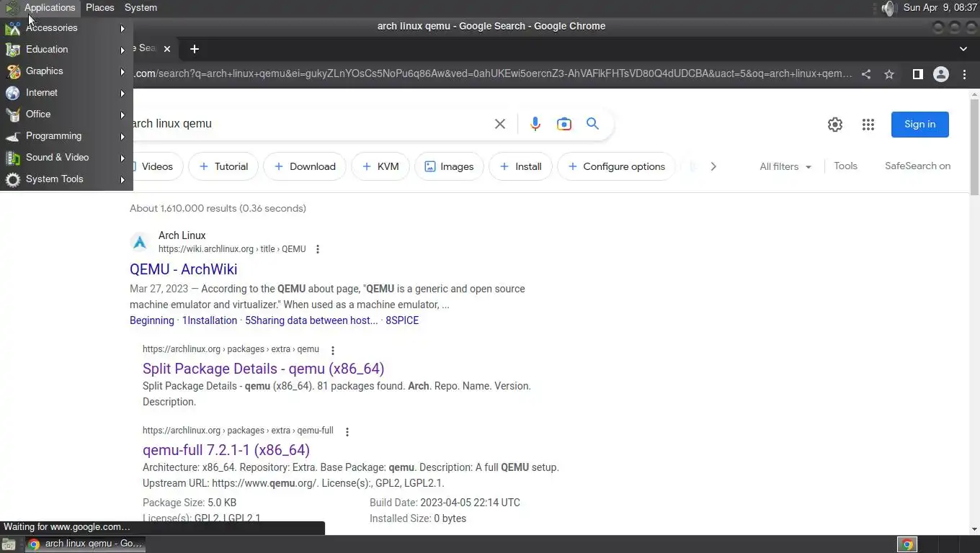Open the 5Sharing data between host sitelink
This screenshot has width=980, height=553.
click(311, 320)
